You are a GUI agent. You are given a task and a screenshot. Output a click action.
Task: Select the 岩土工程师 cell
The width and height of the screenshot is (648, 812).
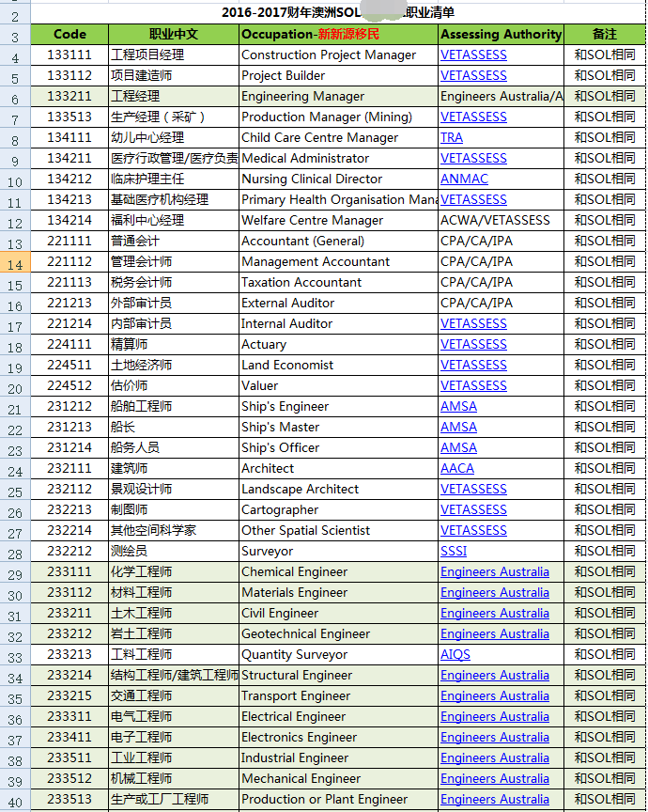(x=174, y=633)
